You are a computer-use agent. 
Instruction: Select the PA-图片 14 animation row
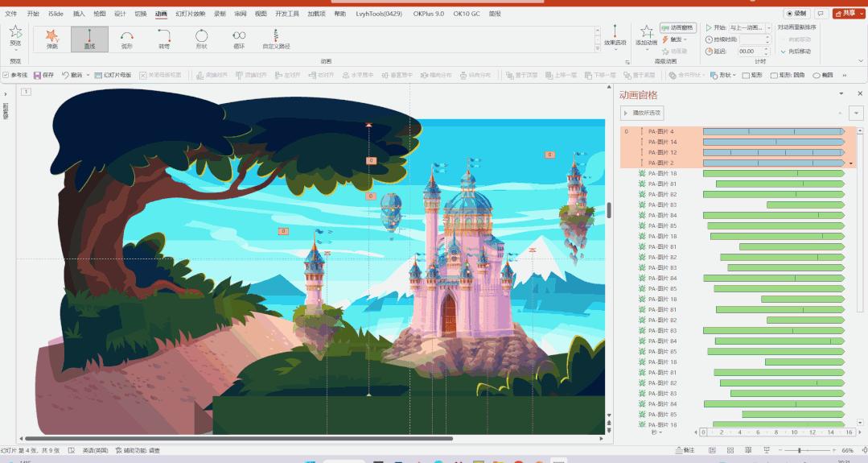click(x=738, y=143)
